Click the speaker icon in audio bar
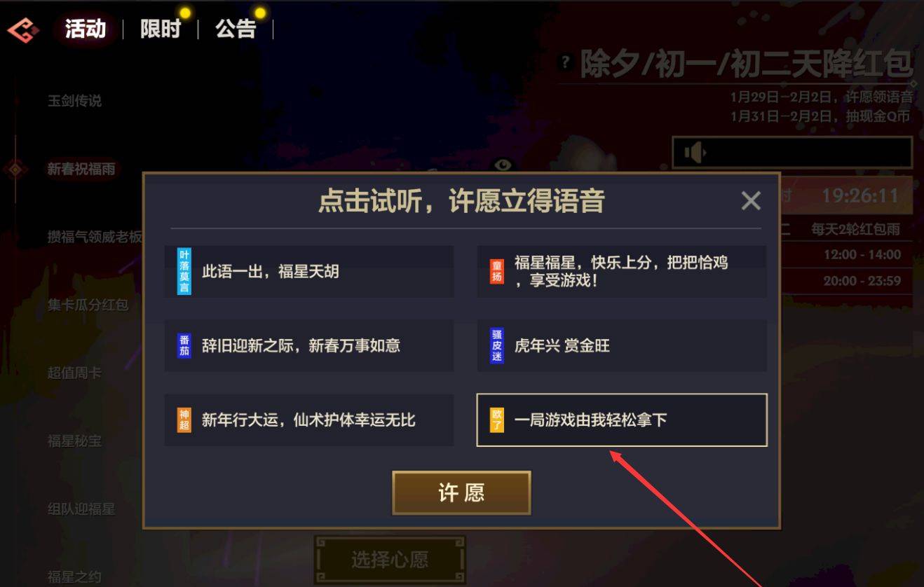This screenshot has width=924, height=587. 694,153
